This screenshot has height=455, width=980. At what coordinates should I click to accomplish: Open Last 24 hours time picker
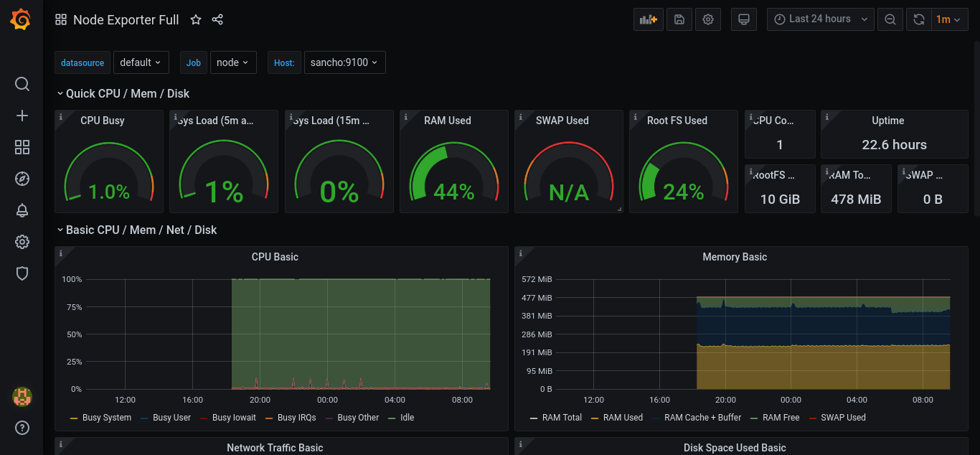(821, 19)
